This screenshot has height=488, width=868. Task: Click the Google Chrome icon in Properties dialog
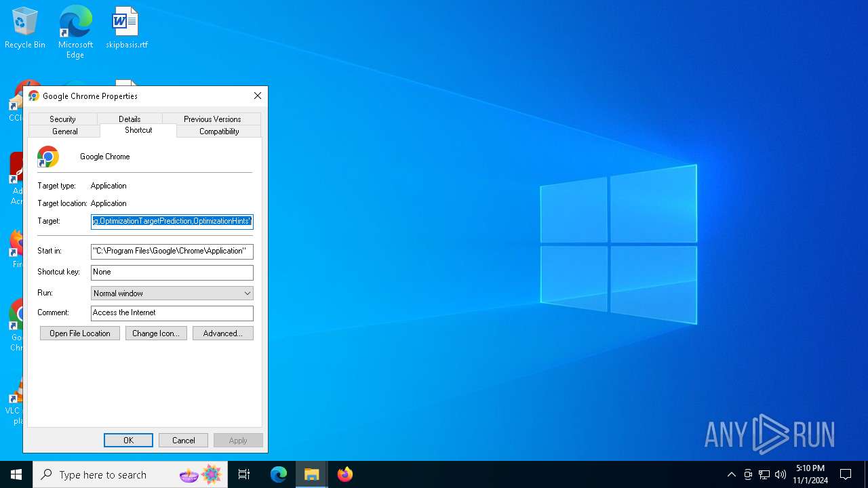click(48, 157)
